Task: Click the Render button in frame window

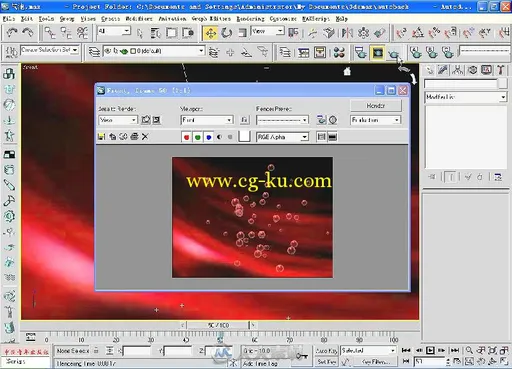Action: [376, 106]
